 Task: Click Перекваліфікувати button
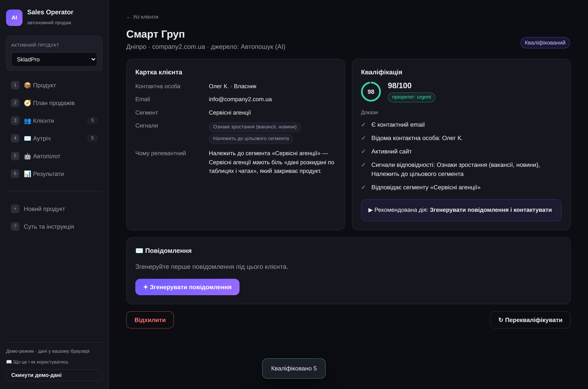pyautogui.click(x=530, y=320)
